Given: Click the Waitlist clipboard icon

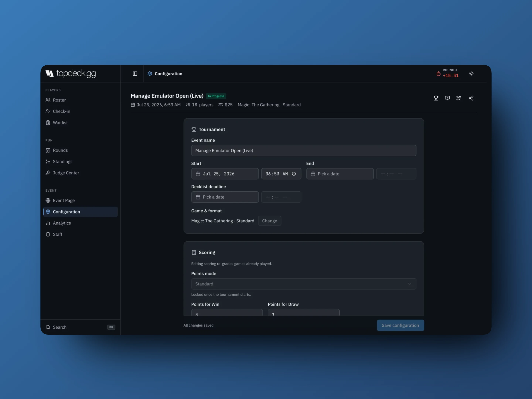Looking at the screenshot, I should [x=48, y=123].
